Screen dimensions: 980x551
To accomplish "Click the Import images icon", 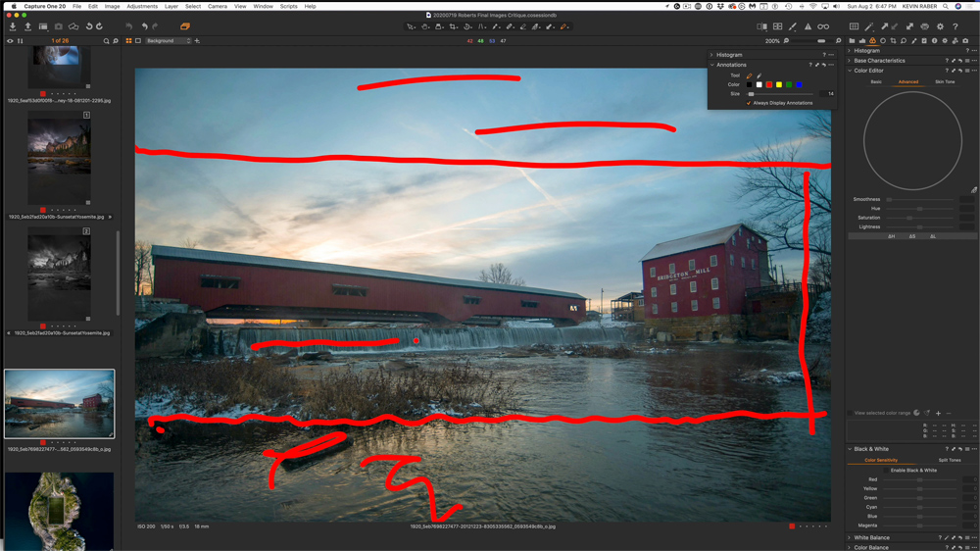I will pos(13,26).
